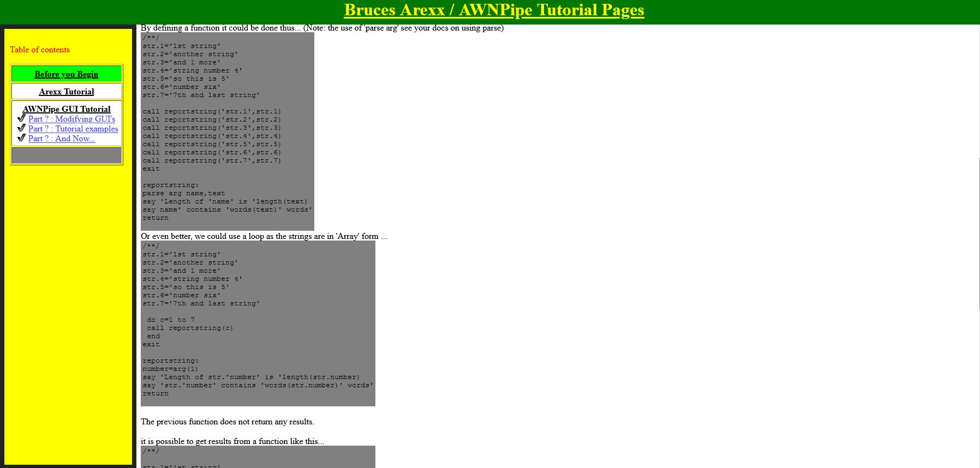Click code line 'call reportstring(c)'
Screen dimensions: 980x468
[x=190, y=328]
